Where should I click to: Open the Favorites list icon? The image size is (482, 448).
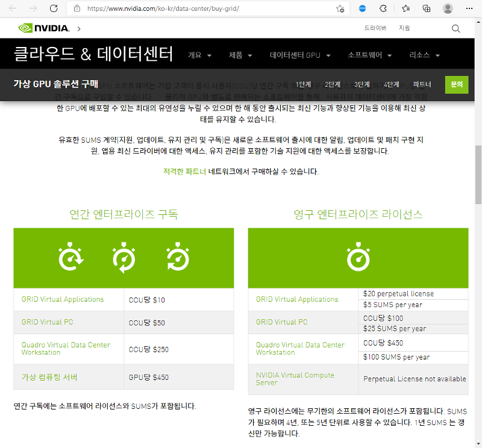pyautogui.click(x=405, y=8)
